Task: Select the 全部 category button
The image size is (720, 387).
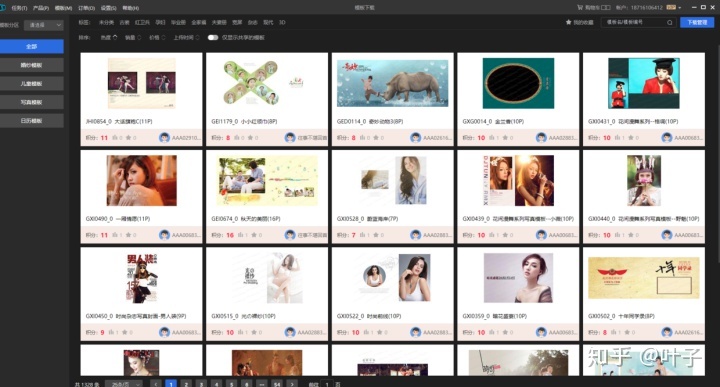Action: 32,46
